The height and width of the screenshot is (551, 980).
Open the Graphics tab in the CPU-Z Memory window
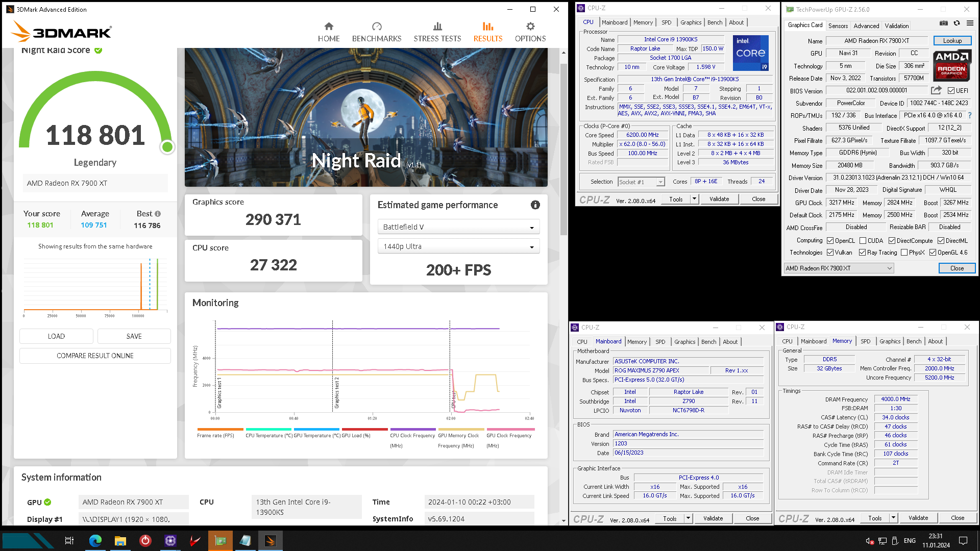tap(890, 341)
